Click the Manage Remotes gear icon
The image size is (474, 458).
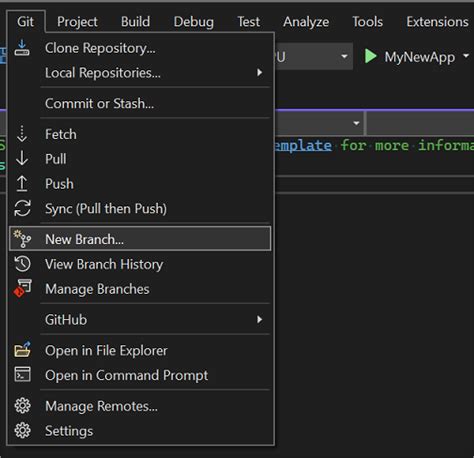click(22, 406)
